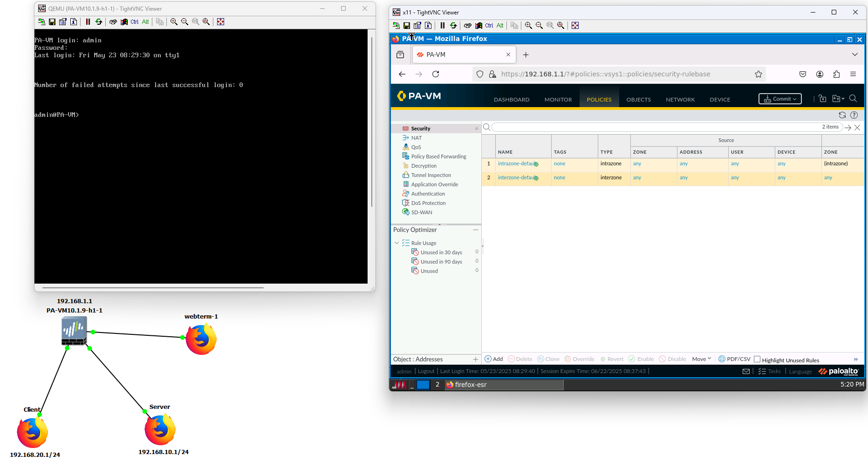Click the mail envelope icon in PA-VM footer
868x462 pixels.
746,372
